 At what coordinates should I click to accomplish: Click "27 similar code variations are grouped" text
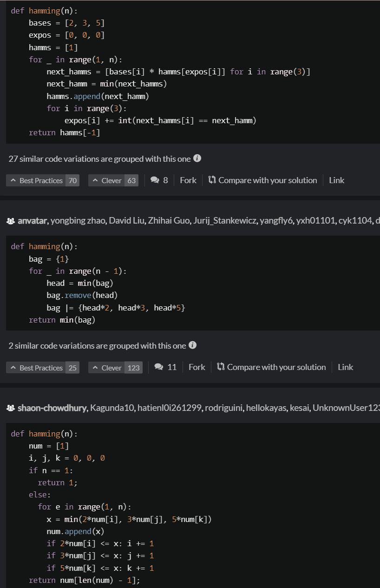99,159
